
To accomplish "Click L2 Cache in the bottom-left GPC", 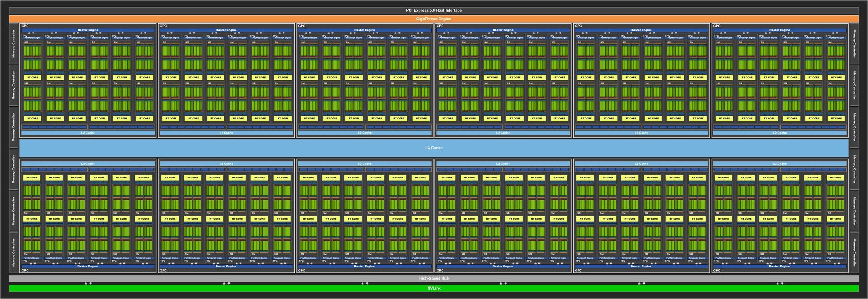I will tap(88, 164).
